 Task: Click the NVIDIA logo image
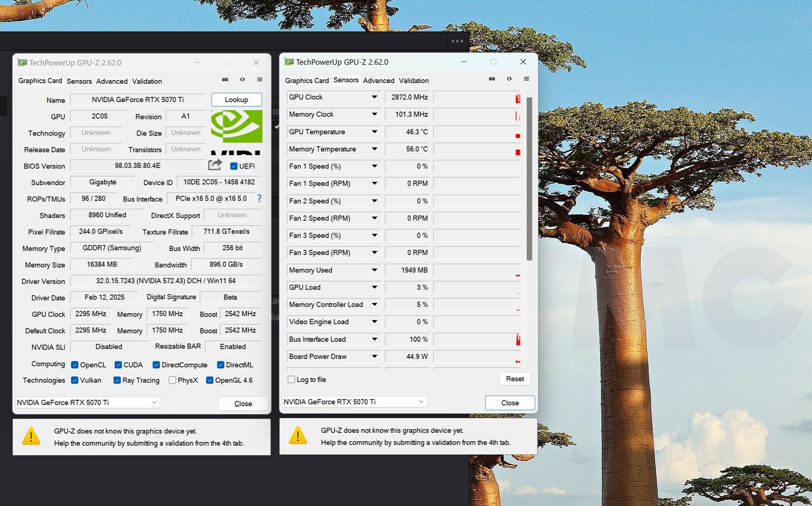(237, 132)
